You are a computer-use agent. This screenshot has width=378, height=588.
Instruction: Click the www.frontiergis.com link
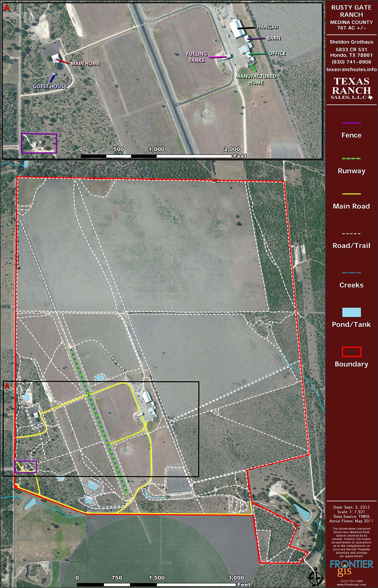pyautogui.click(x=352, y=585)
